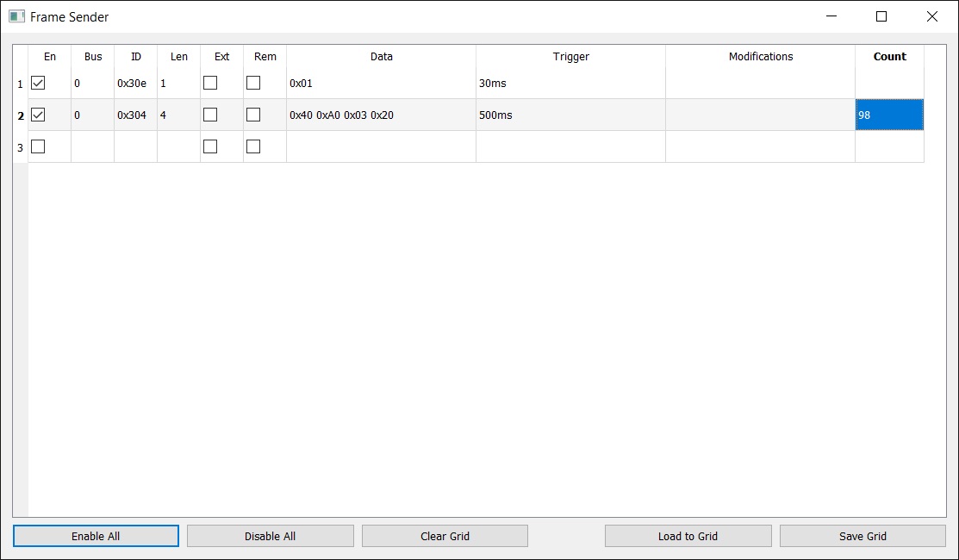Click the ID cell with 0x30e

[x=135, y=84]
